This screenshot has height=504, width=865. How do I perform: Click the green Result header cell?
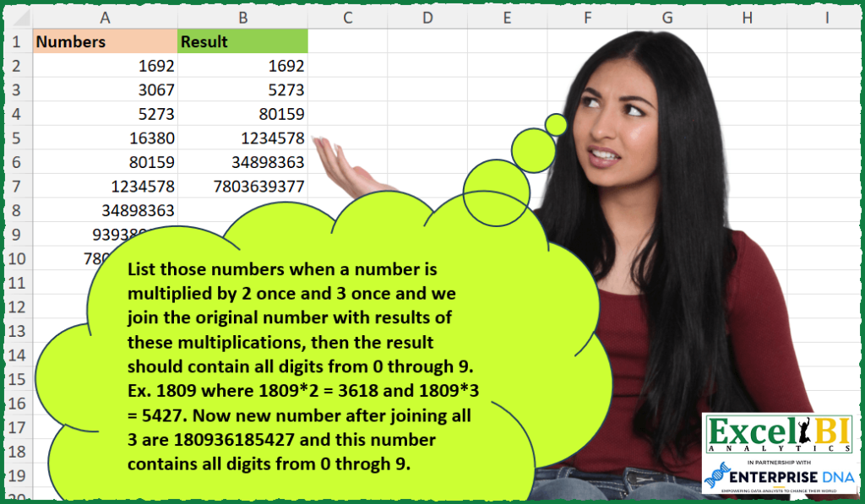pyautogui.click(x=242, y=41)
